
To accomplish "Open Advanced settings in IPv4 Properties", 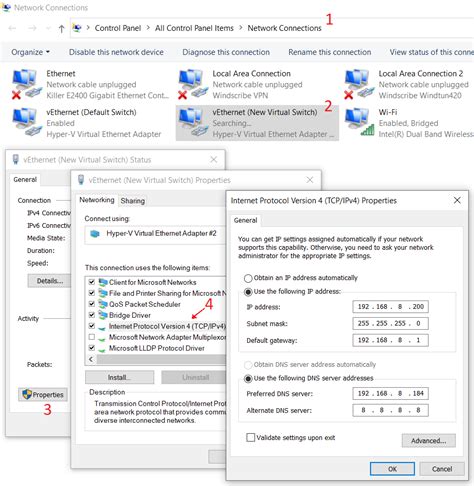I will pyautogui.click(x=429, y=441).
